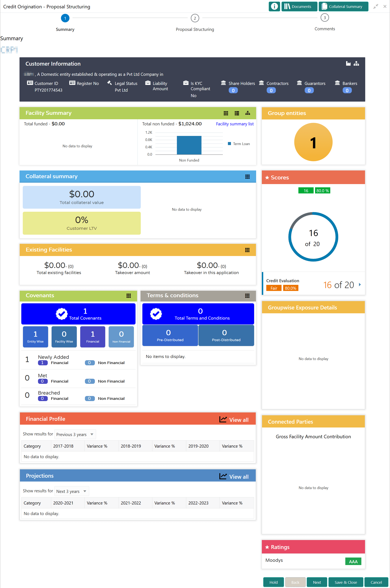The image size is (390, 588).
Task: Open Facility Summary hierarchy view icon
Action: pos(247,113)
